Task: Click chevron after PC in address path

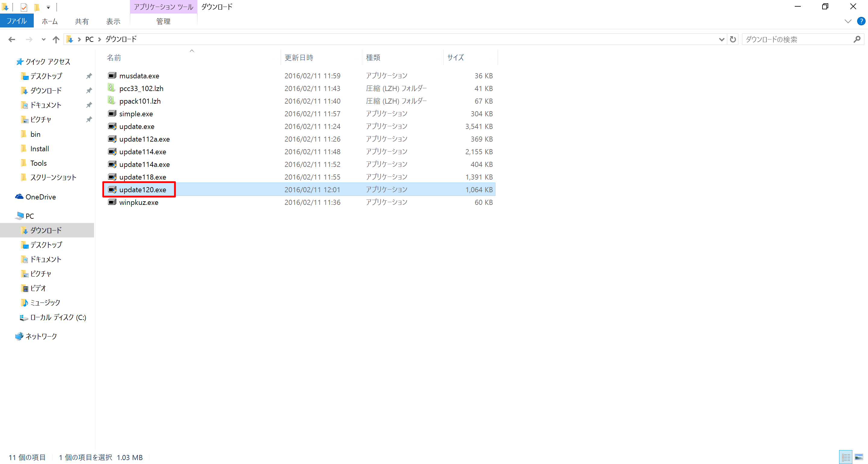Action: click(x=99, y=39)
